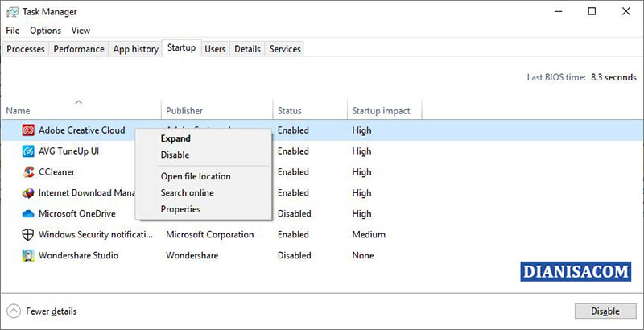
Task: Click the High impact value for OneDrive
Action: (x=361, y=214)
